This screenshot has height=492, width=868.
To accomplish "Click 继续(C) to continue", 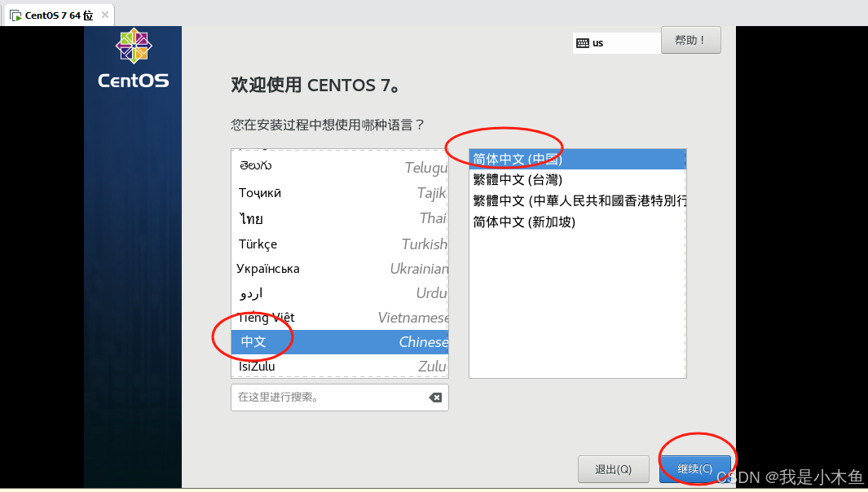I will click(x=694, y=469).
